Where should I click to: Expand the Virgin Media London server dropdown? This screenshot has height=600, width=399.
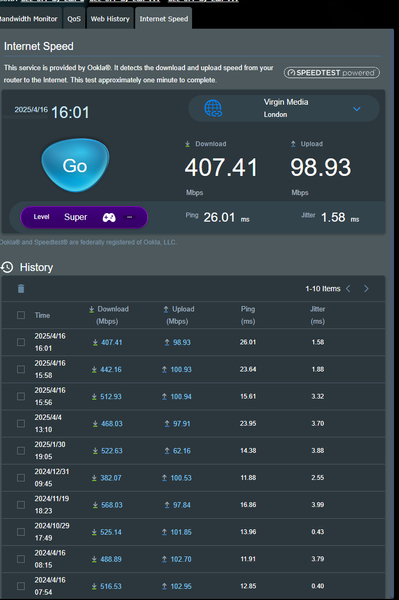[x=357, y=109]
